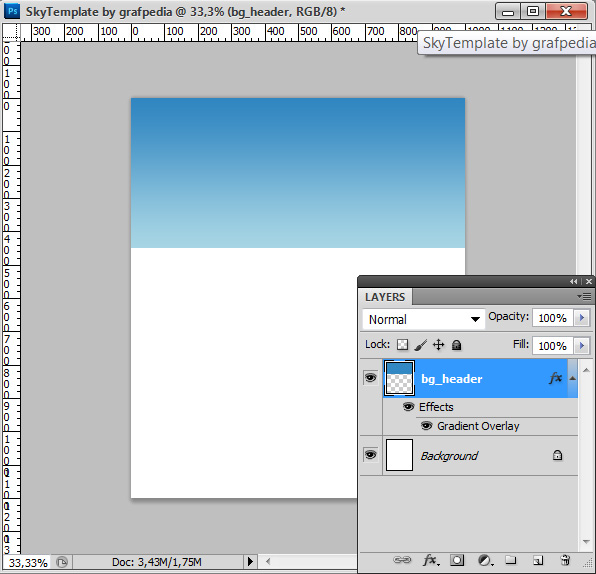Close the SkyTemplate document window
This screenshot has height=574, width=596.
click(566, 11)
